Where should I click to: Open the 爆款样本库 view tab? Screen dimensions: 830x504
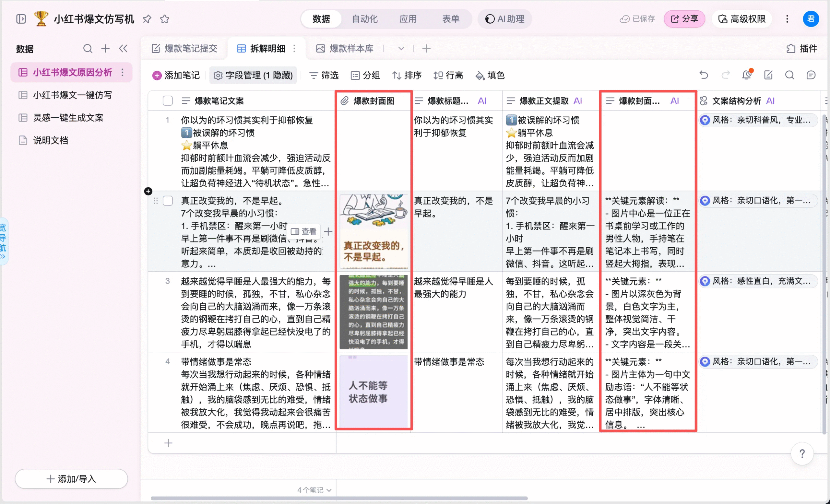[345, 49]
